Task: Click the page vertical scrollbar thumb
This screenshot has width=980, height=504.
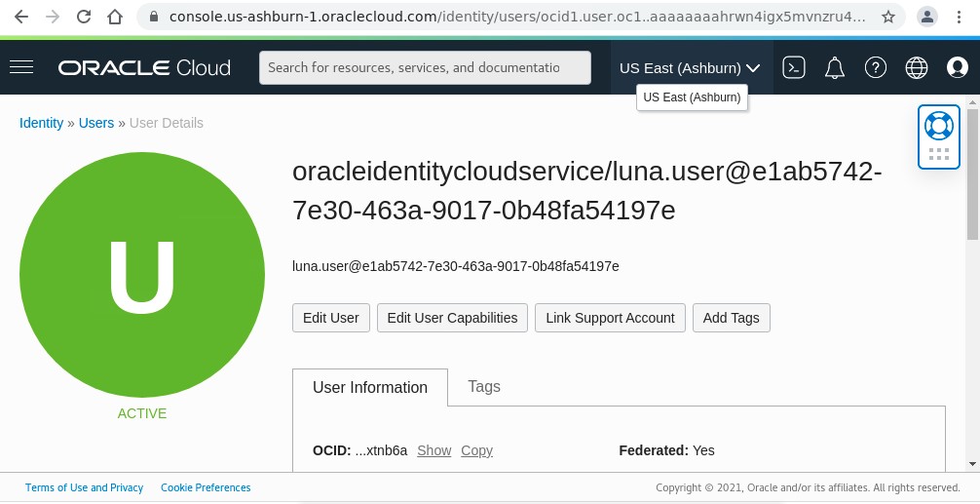Action: pyautogui.click(x=972, y=174)
